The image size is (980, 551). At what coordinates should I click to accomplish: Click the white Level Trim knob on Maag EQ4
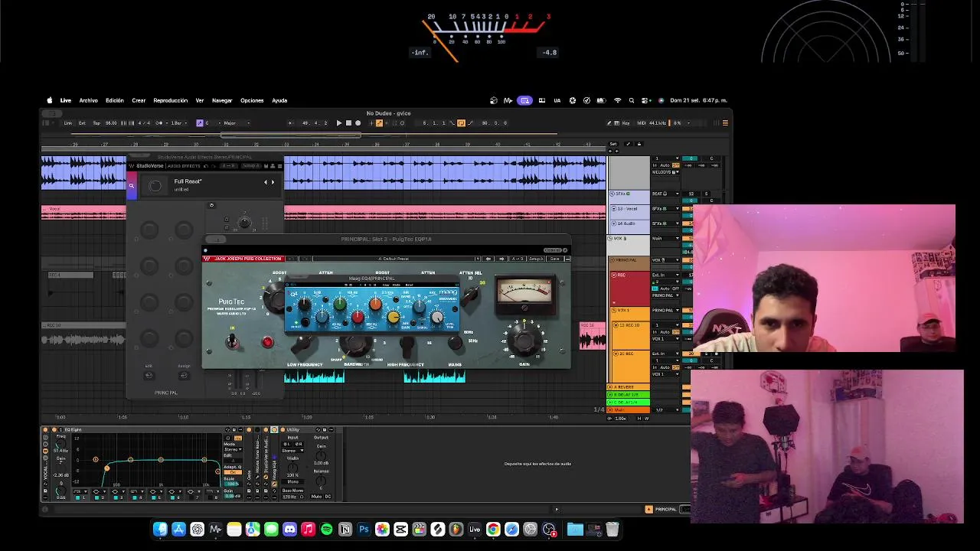point(437,317)
